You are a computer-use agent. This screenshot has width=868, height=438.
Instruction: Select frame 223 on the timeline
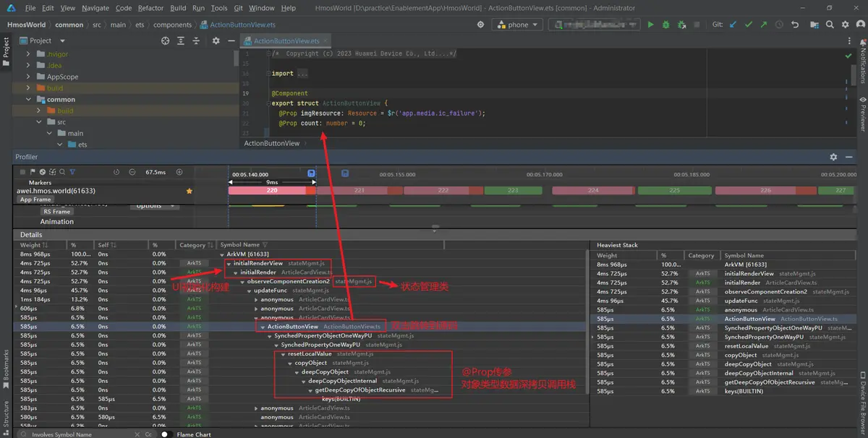pyautogui.click(x=513, y=191)
